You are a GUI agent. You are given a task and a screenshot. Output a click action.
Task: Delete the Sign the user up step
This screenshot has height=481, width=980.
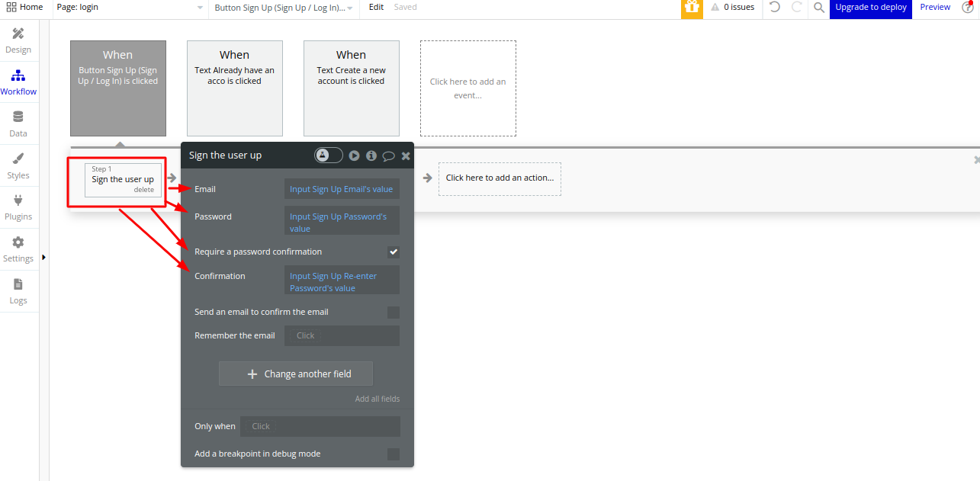[x=144, y=190]
